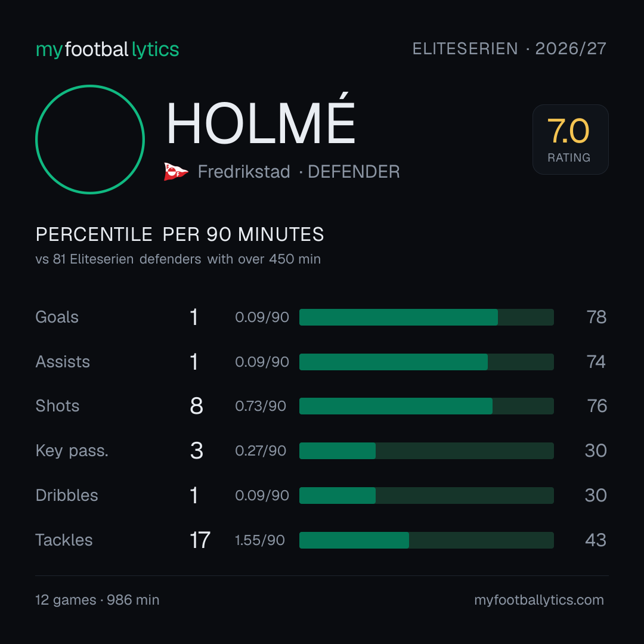Select the Assists percentile bar
The image size is (644, 644).
point(426,362)
